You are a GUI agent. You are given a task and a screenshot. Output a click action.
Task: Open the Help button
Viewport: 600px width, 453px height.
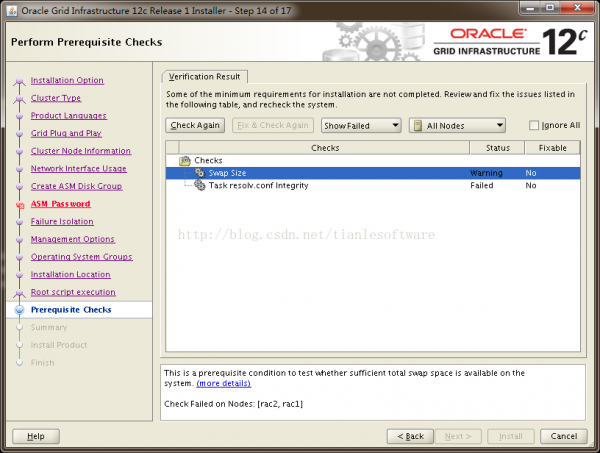click(36, 436)
